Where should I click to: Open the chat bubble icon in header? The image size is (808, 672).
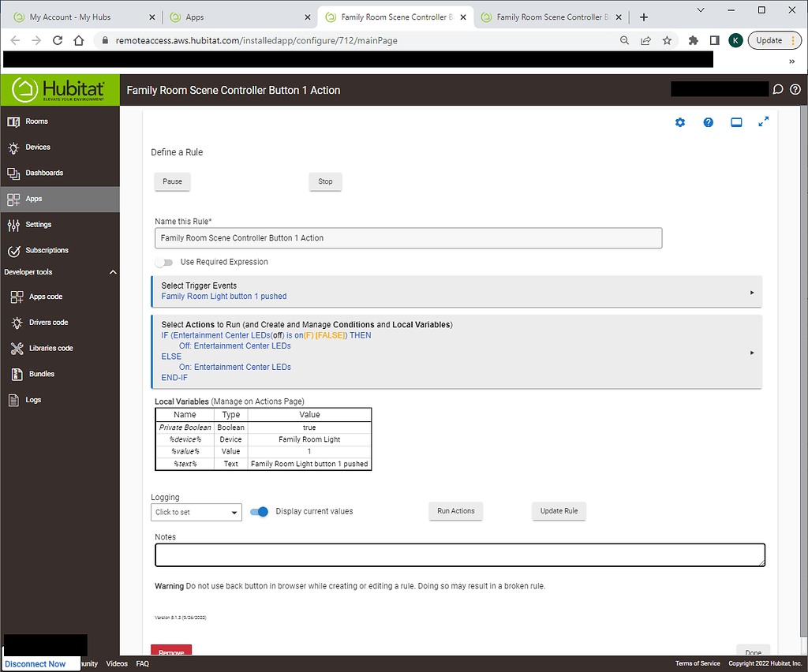click(x=778, y=90)
